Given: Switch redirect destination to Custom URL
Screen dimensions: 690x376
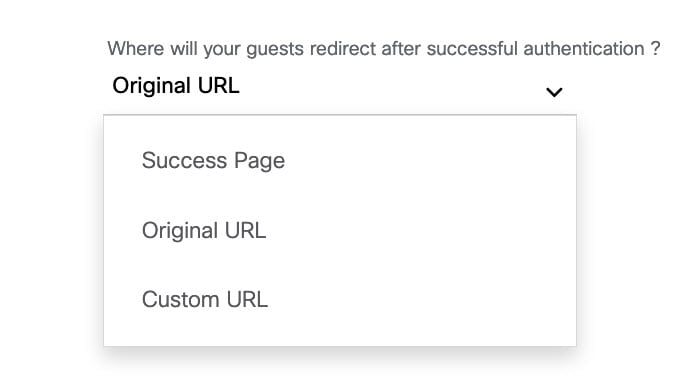Looking at the screenshot, I should [x=340, y=299].
